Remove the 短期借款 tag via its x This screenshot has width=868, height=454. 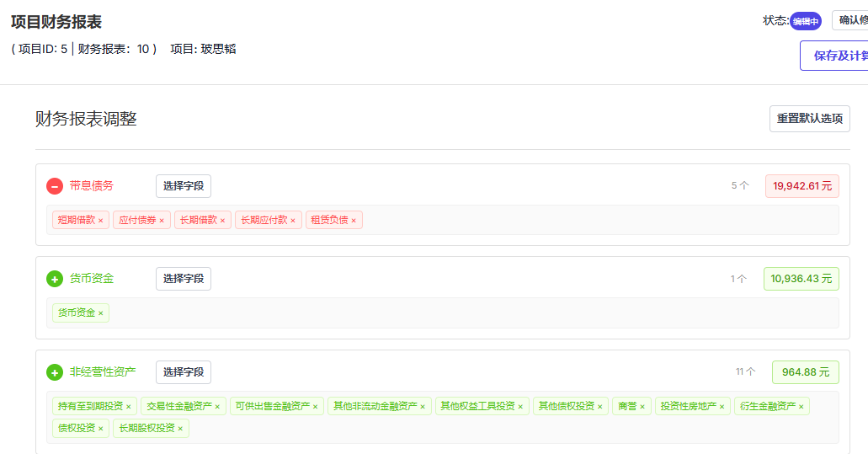[x=101, y=221]
